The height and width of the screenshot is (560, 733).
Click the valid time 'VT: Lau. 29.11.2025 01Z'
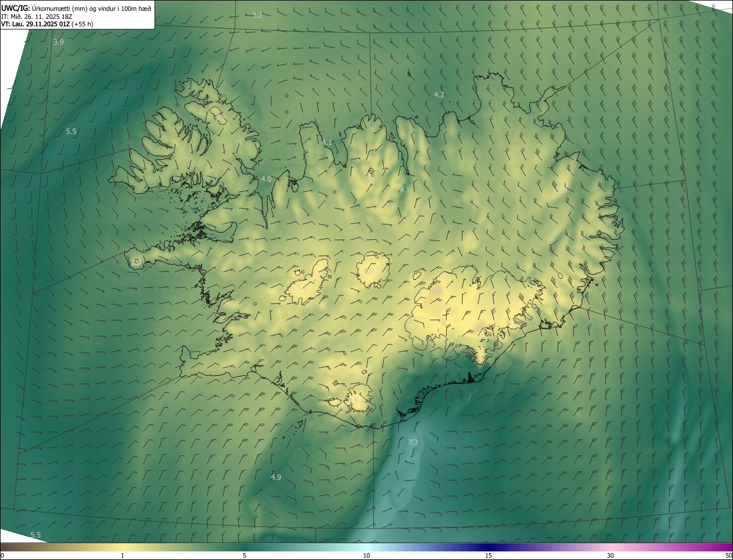[x=36, y=24]
